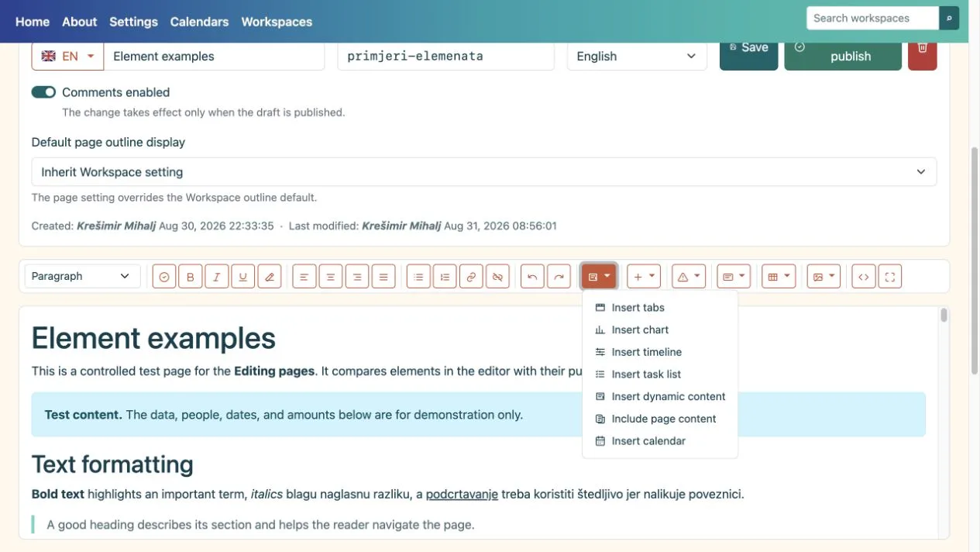
Task: Open the plus insert dropdown
Action: [644, 277]
